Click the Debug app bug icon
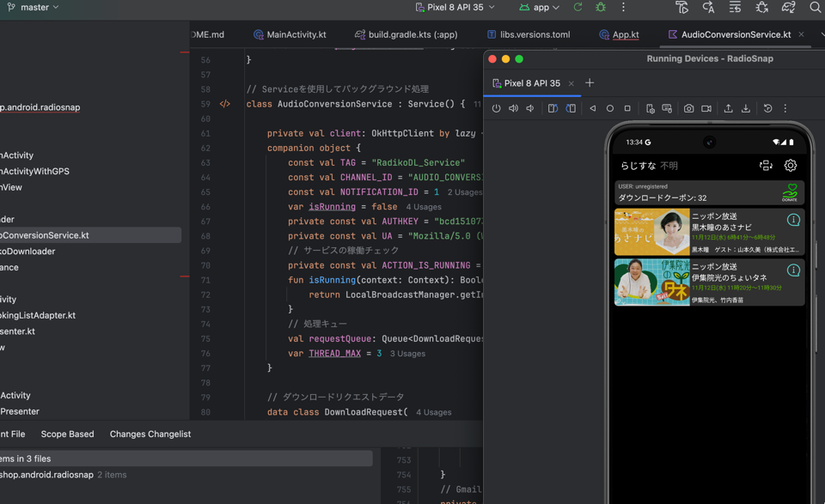This screenshot has width=825, height=504. point(601,8)
